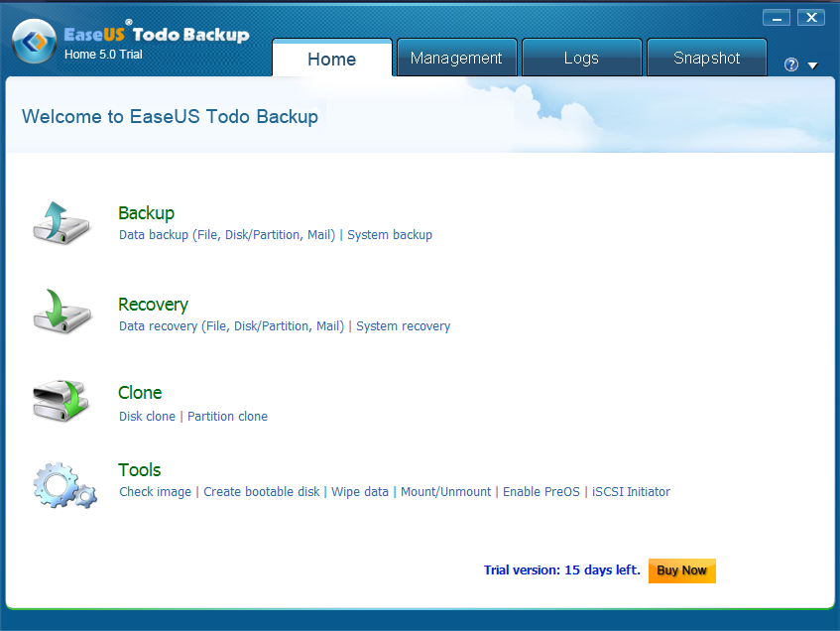Start Data backup (File, Disk/Partition, Mail)

(x=226, y=235)
